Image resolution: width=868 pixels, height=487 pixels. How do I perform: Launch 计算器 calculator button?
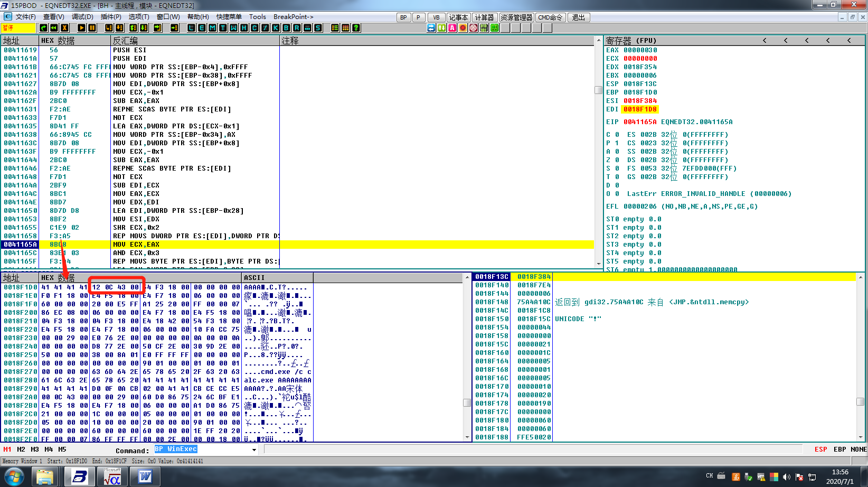pos(484,17)
